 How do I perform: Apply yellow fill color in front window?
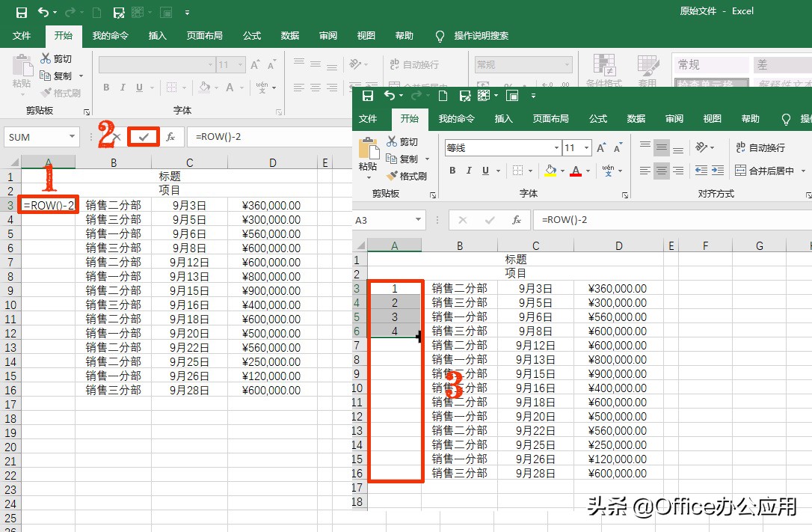coord(550,171)
